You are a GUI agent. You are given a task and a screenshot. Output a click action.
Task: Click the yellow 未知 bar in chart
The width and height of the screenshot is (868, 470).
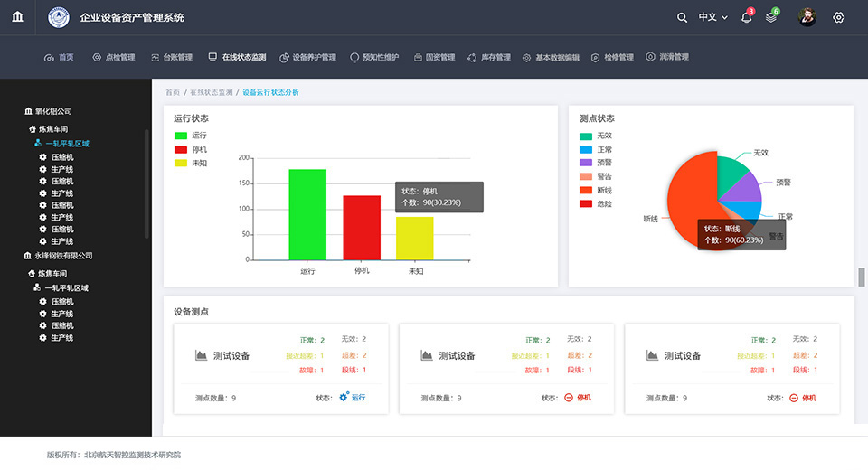click(415, 238)
